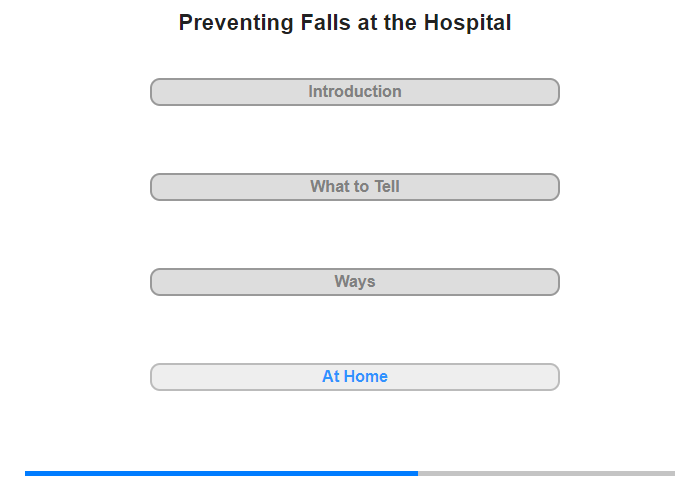This screenshot has width=700, height=480.
Task: Click the gray unfilled progress bar section
Action: tap(546, 473)
